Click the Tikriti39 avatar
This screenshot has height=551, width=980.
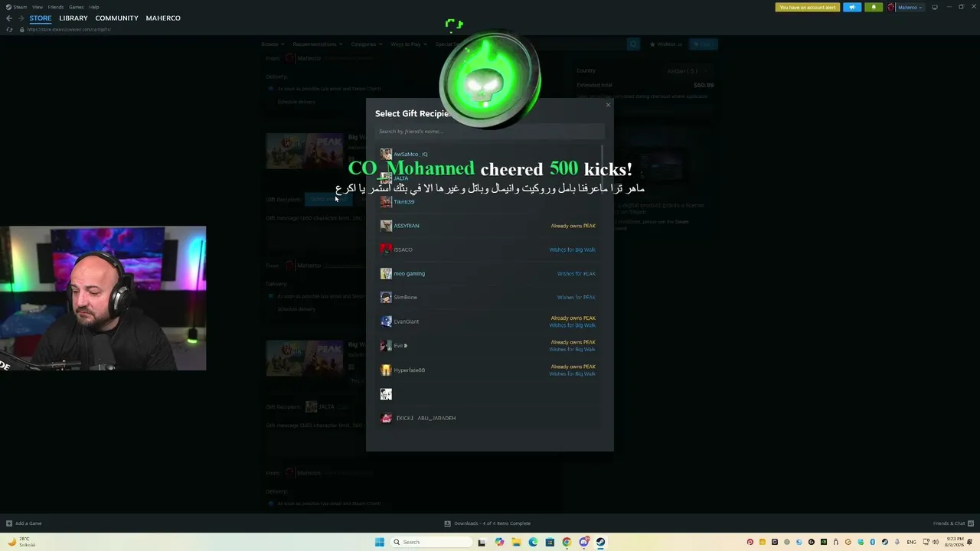386,202
